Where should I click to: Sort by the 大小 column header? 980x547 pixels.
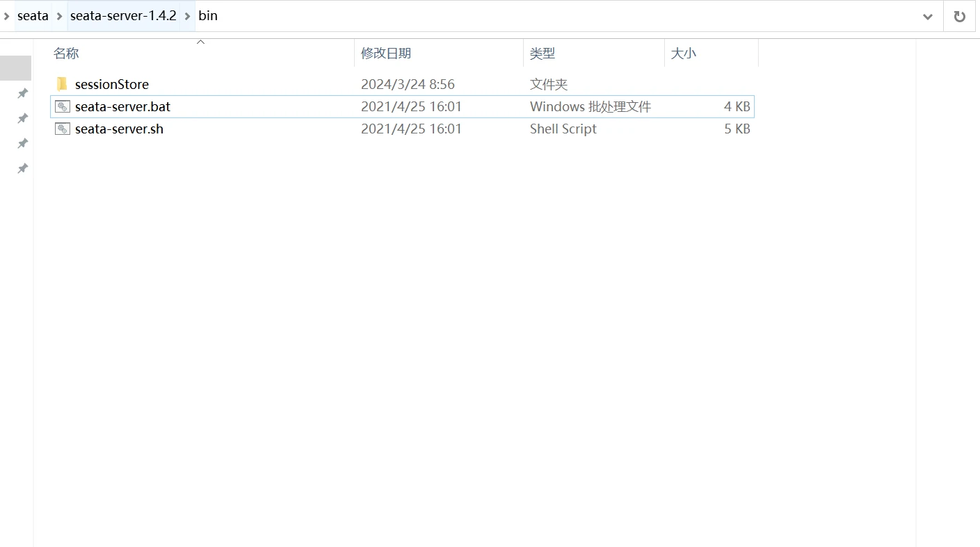(683, 54)
